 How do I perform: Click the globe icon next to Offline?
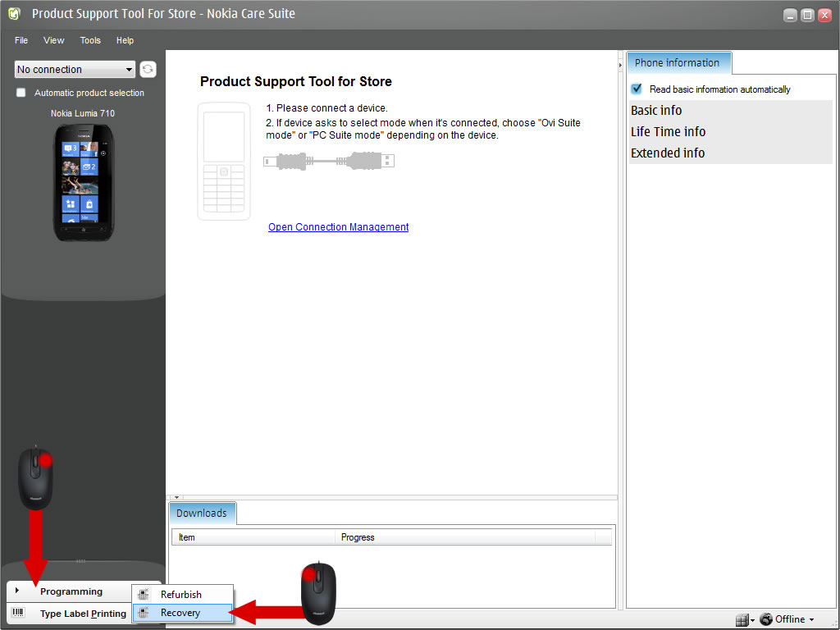point(766,619)
